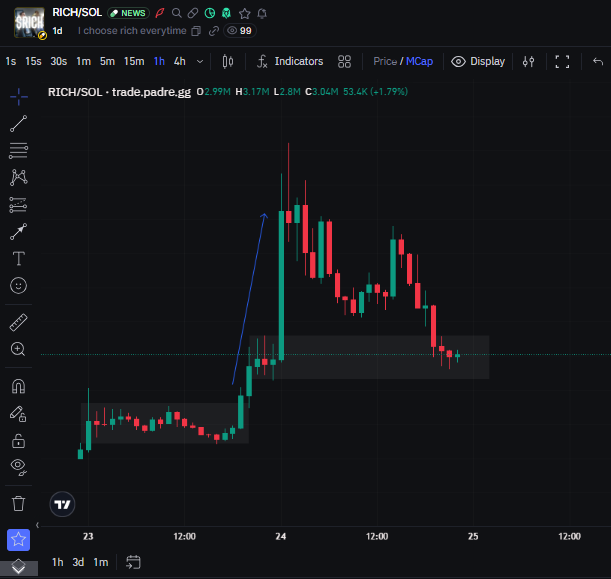The width and height of the screenshot is (611, 579).
Task: Select the Text annotation tool
Action: click(18, 258)
